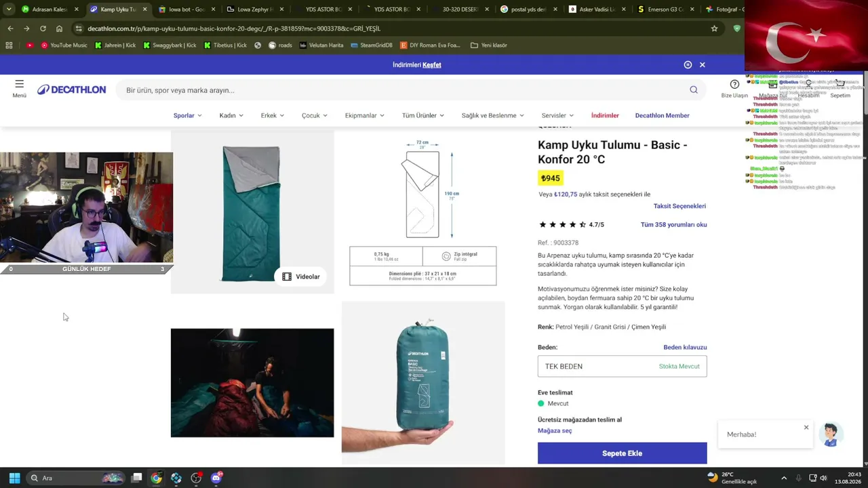
Task: Open the Chrome apps grid shortcut
Action: pos(9,45)
